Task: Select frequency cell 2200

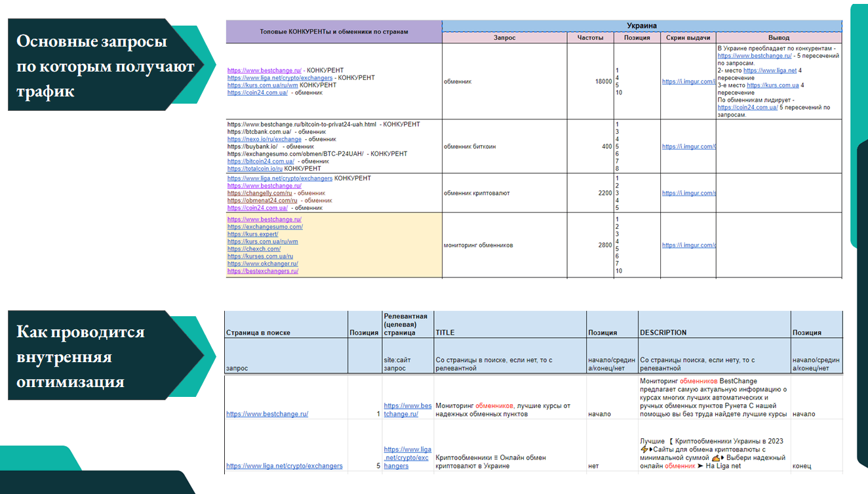Action: [591, 193]
